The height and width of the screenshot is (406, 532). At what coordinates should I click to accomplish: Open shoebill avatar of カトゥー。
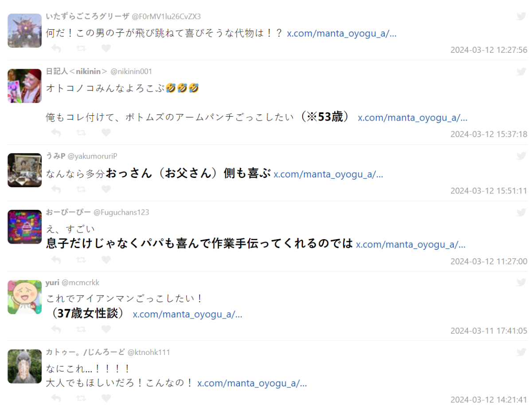24,366
